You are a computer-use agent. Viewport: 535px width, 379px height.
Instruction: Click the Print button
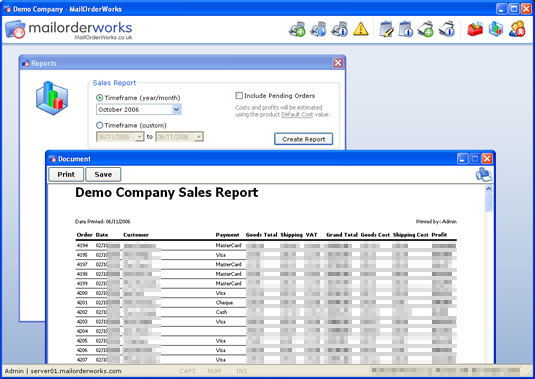click(x=66, y=174)
